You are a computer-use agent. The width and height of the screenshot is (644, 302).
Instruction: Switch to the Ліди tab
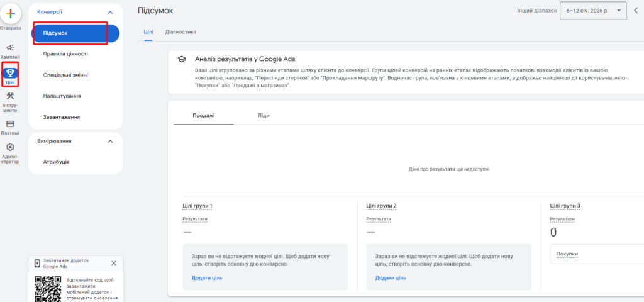tap(264, 115)
